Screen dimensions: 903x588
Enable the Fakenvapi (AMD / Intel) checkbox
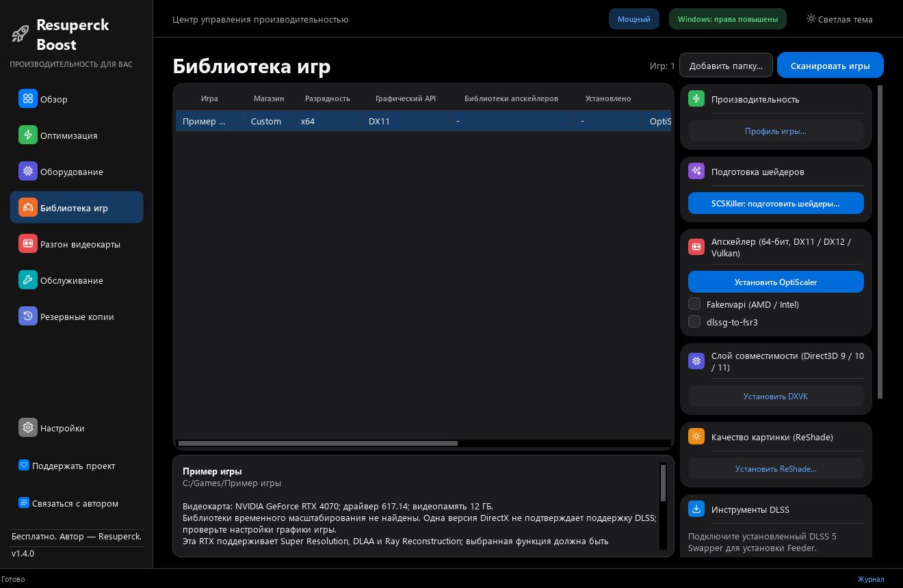694,304
